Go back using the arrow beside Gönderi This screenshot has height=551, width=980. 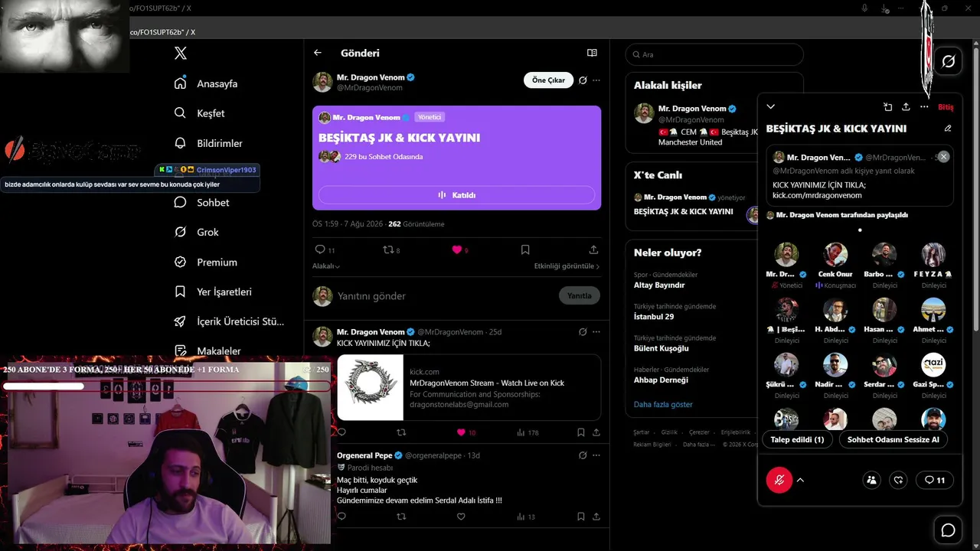(318, 53)
